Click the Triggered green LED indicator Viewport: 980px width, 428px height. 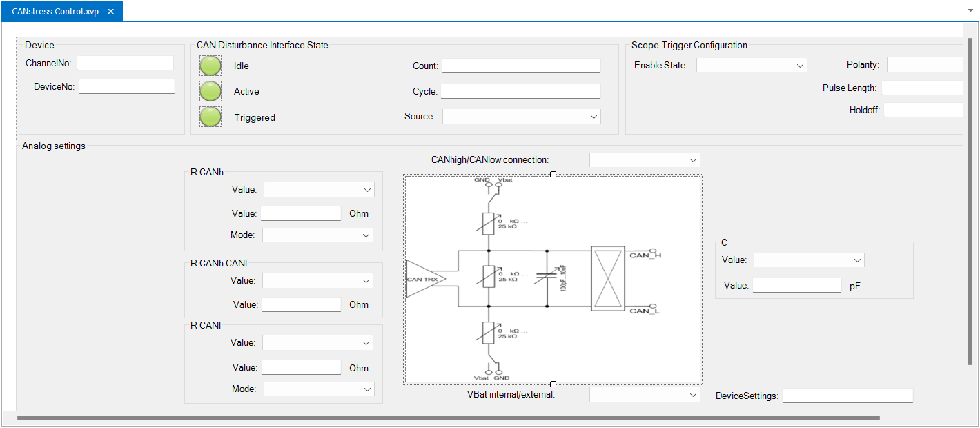210,117
